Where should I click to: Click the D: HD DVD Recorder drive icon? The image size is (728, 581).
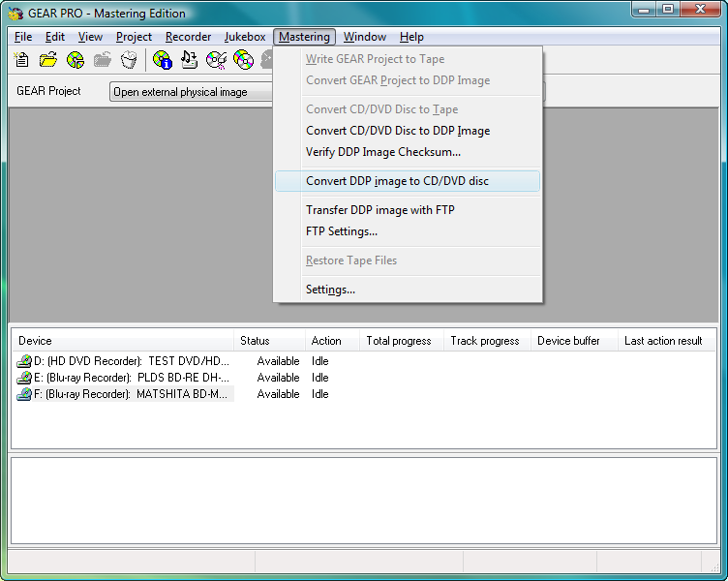[x=24, y=361]
